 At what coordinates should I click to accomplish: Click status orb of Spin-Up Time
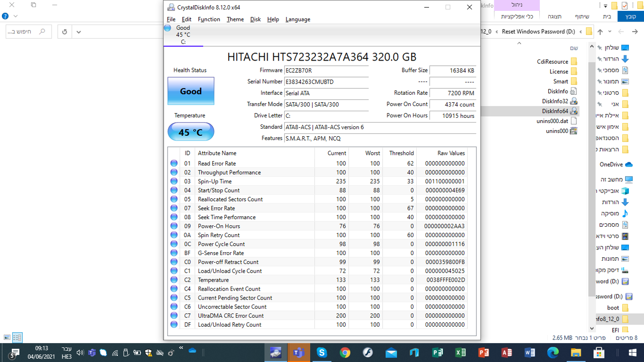click(174, 181)
